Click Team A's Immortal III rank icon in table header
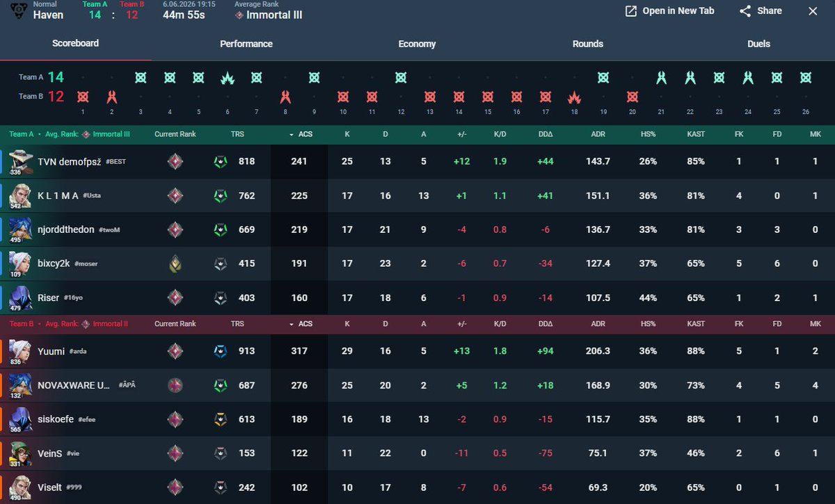The width and height of the screenshot is (835, 504). coord(86,134)
